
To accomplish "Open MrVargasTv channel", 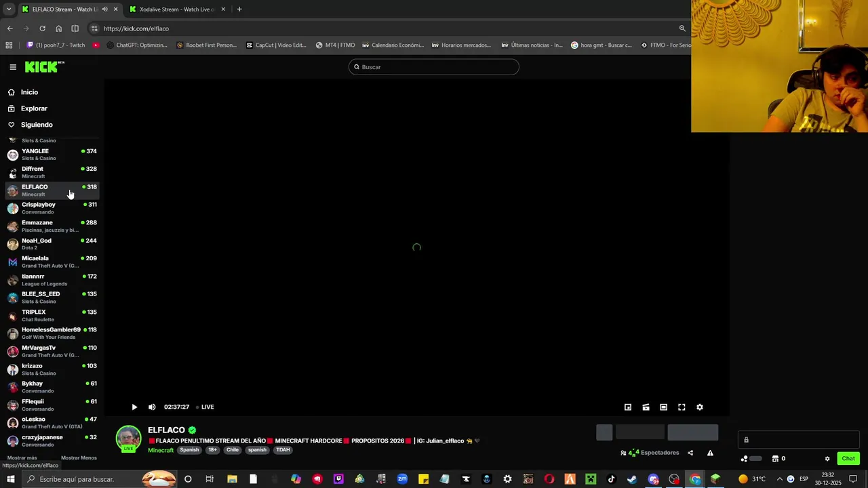I will [x=52, y=351].
